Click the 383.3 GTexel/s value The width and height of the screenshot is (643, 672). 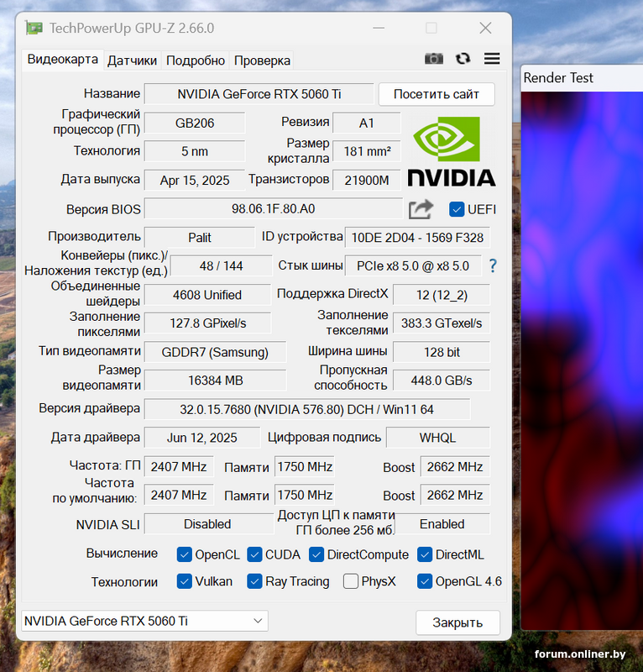442,323
